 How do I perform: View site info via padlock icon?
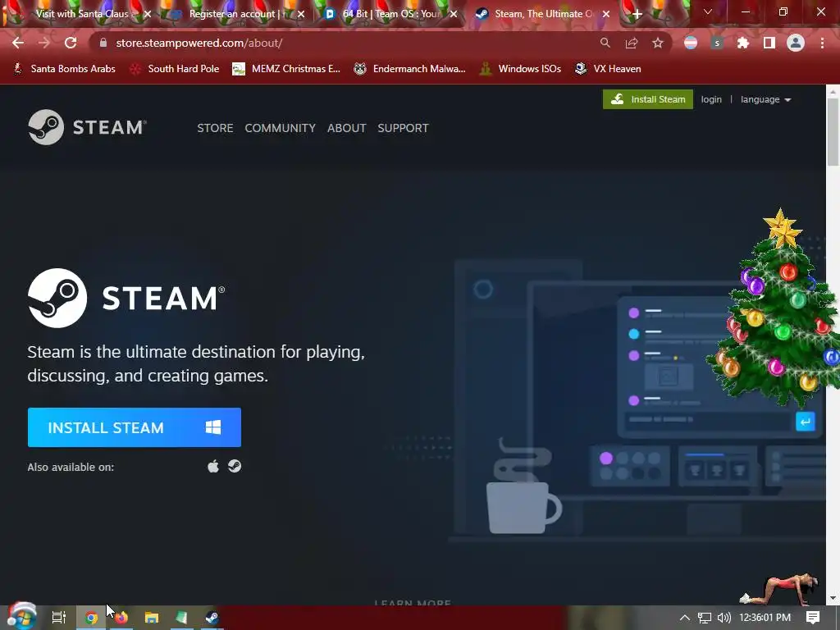(103, 43)
